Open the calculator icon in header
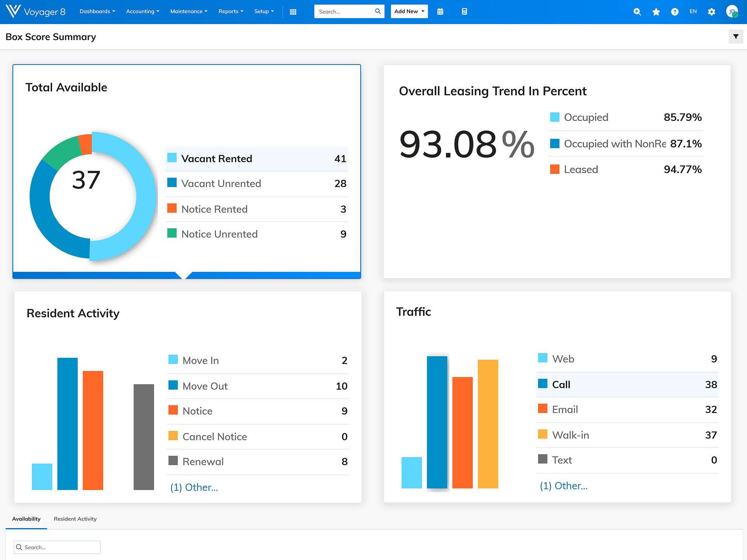Image resolution: width=747 pixels, height=560 pixels. 464,12
